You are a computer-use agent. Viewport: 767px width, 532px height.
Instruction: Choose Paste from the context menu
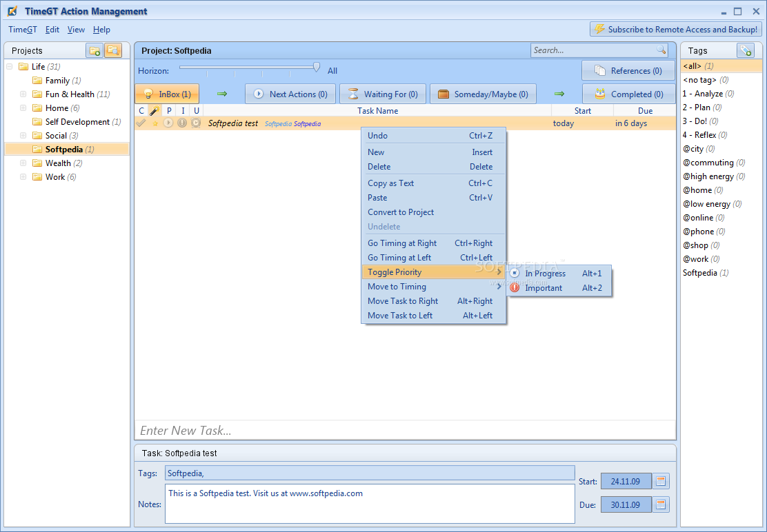433,198
